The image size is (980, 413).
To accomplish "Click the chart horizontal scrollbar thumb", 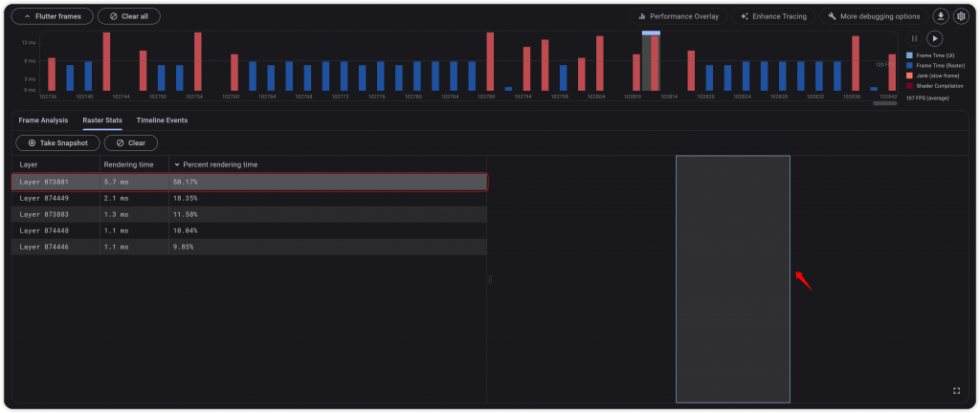I will pos(884,103).
